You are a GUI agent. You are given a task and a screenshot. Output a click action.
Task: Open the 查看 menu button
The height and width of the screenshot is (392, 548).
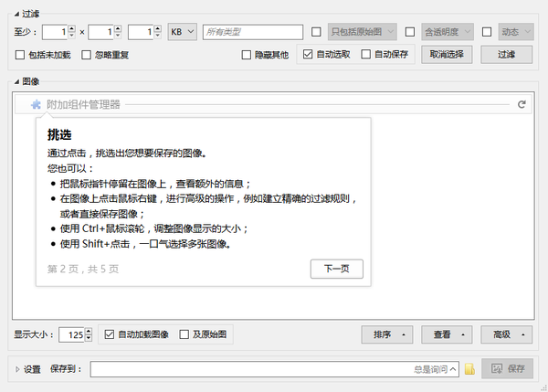447,334
